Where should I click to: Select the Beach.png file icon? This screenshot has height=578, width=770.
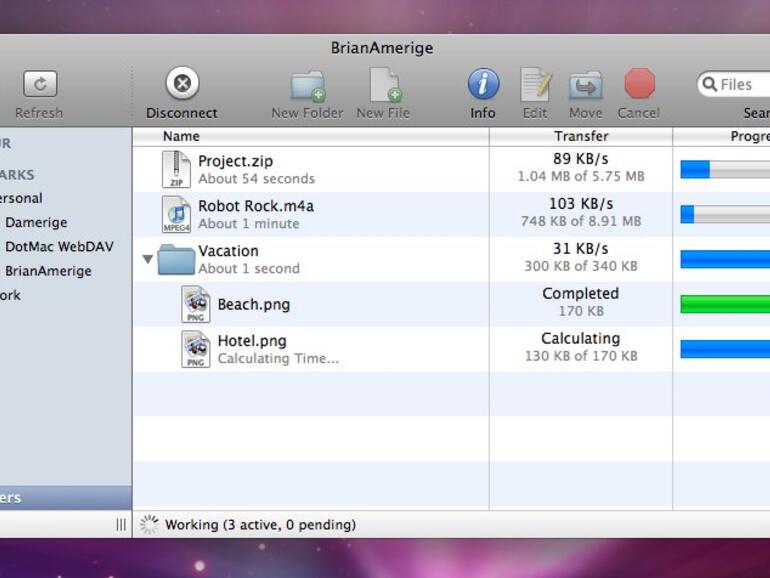pos(196,304)
